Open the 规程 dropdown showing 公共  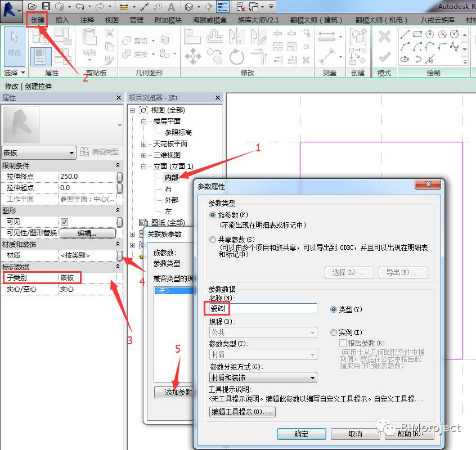[263, 332]
